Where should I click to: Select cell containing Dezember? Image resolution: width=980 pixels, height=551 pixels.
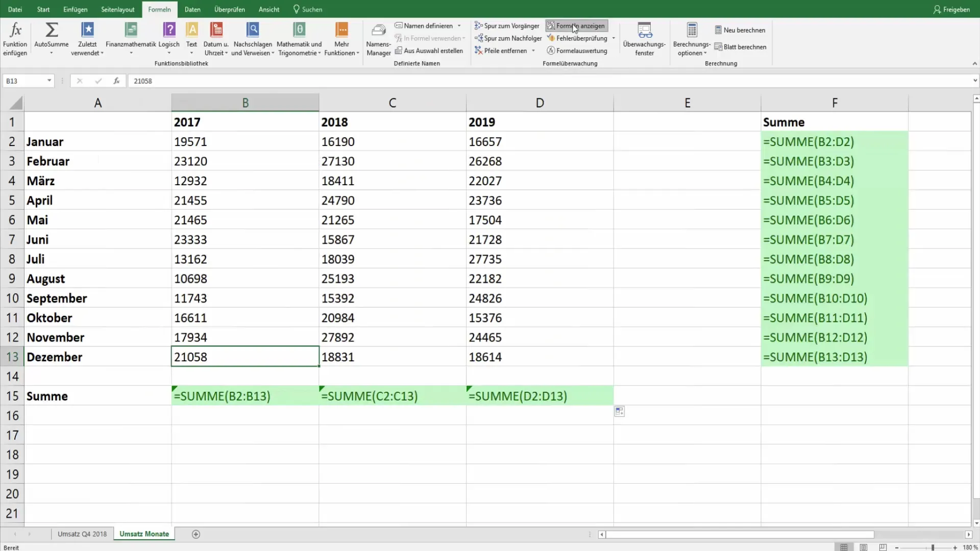(x=98, y=357)
